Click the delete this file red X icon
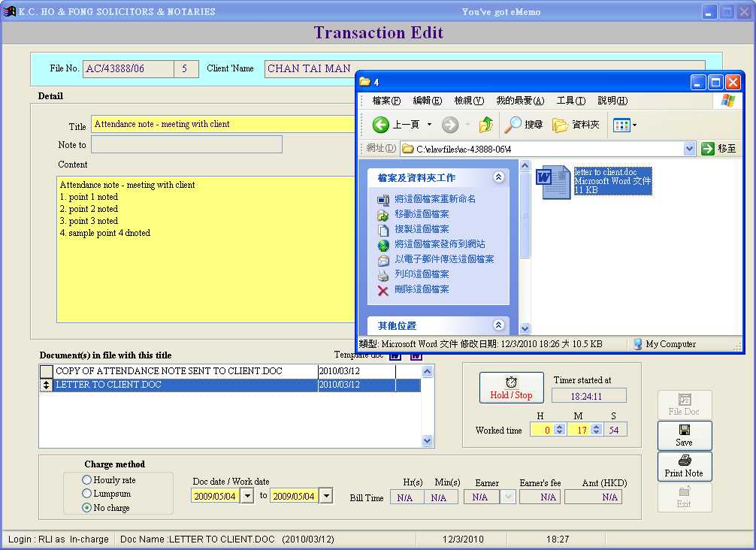This screenshot has height=550, width=756. [383, 290]
